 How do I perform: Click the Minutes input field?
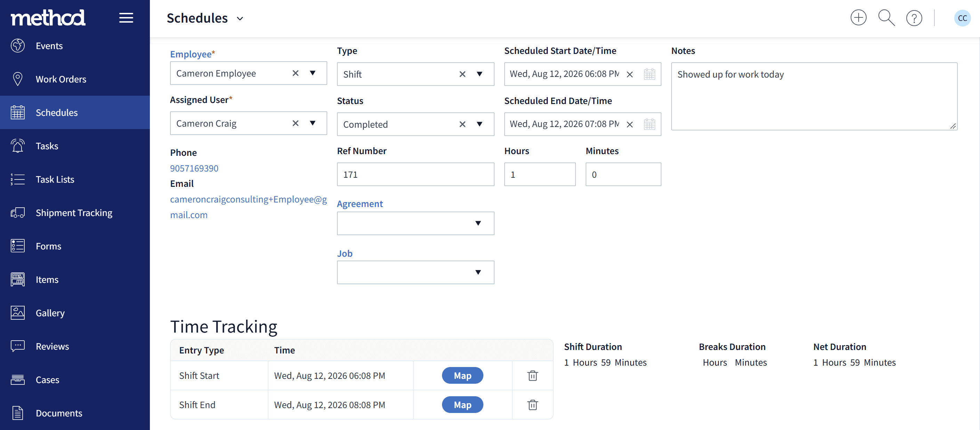(623, 175)
